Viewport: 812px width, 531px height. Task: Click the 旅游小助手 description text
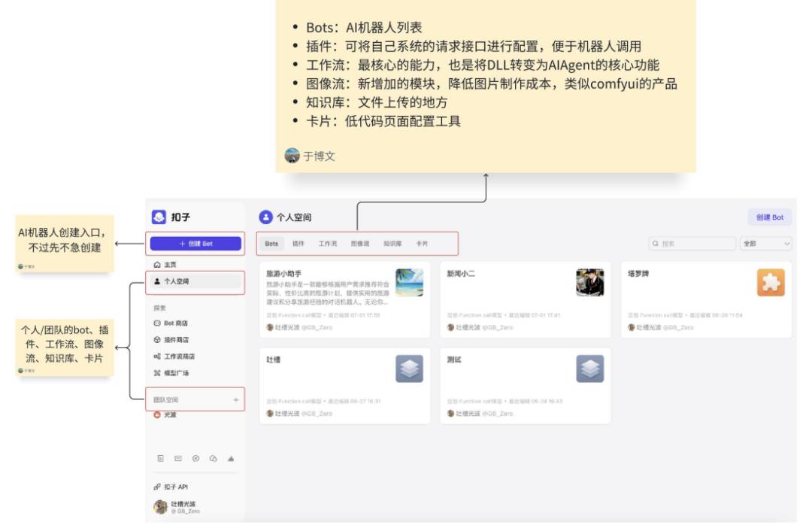click(x=328, y=293)
